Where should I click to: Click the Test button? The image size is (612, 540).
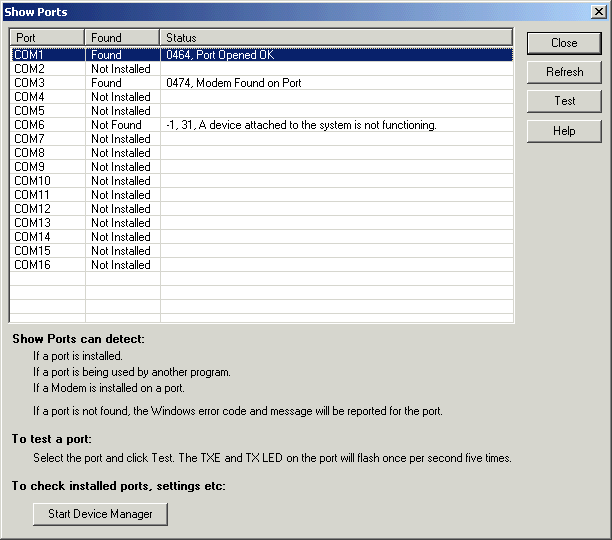tap(564, 101)
